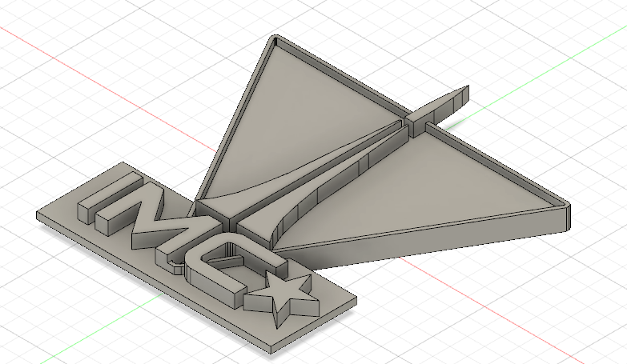Select the embossed letter G next to the star
This screenshot has height=364, width=627.
coord(236,271)
